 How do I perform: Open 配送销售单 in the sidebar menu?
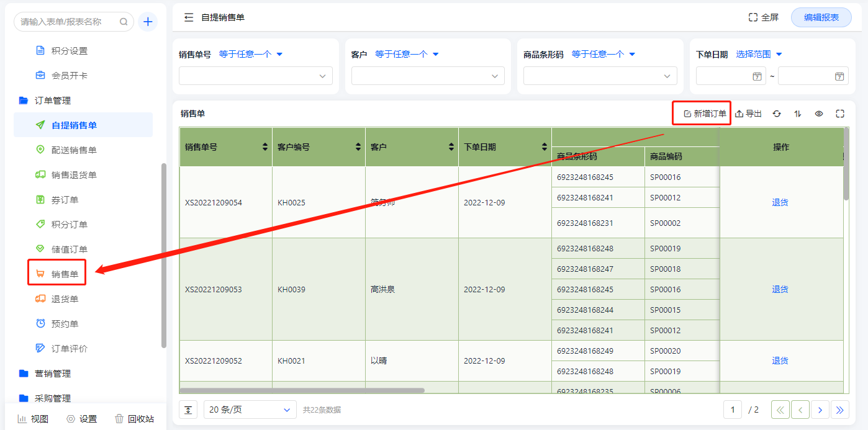[74, 150]
